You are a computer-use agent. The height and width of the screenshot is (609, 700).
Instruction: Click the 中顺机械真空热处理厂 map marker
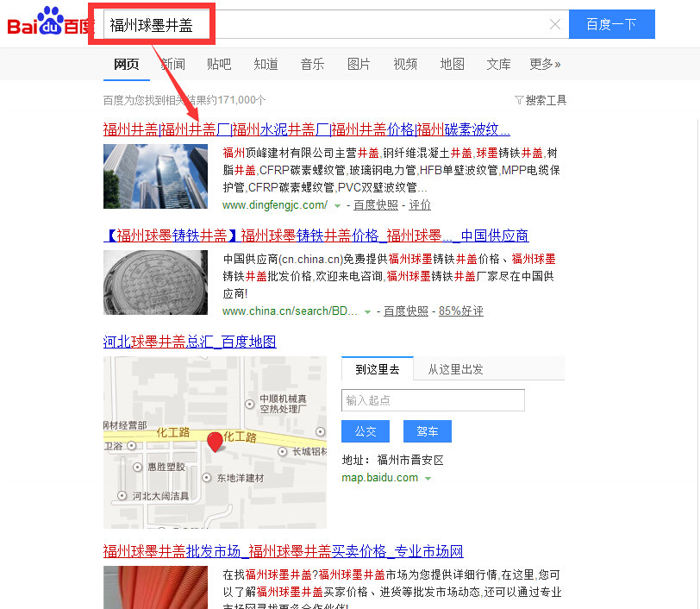(x=250, y=404)
